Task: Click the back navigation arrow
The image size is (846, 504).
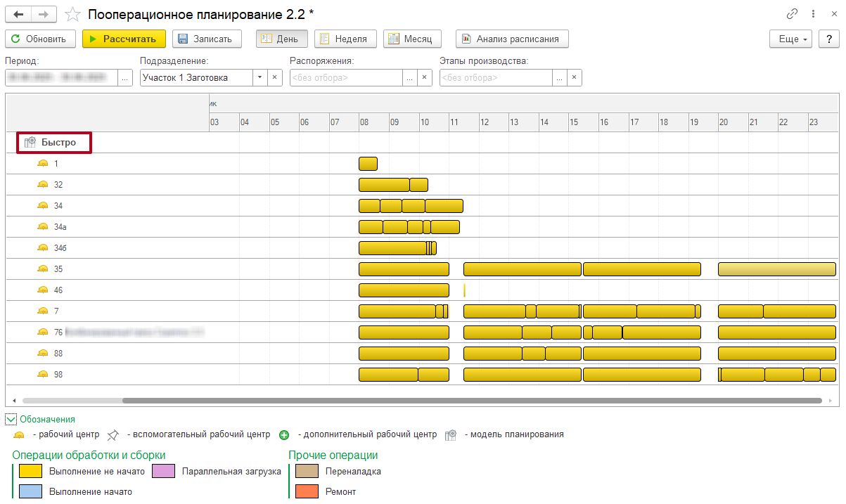Action: [18, 14]
